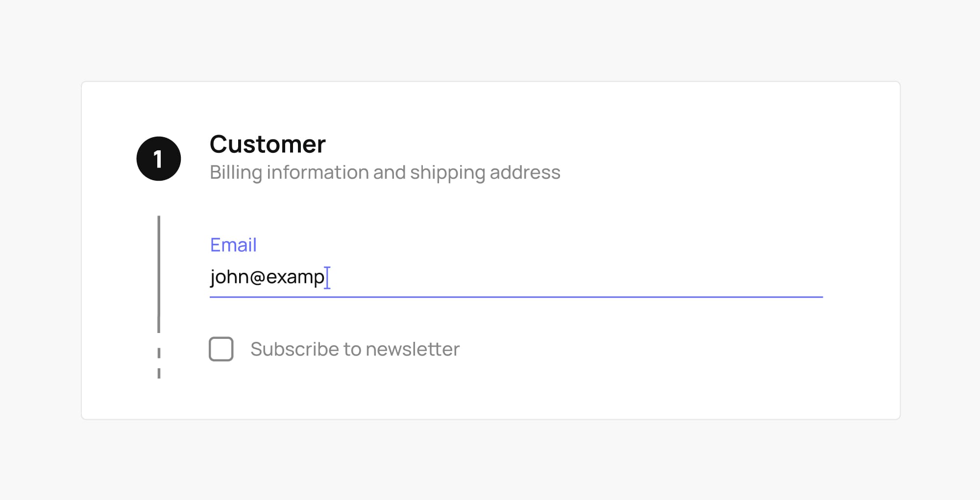
Task: Click the Subscribe to newsletter label
Action: click(x=355, y=349)
